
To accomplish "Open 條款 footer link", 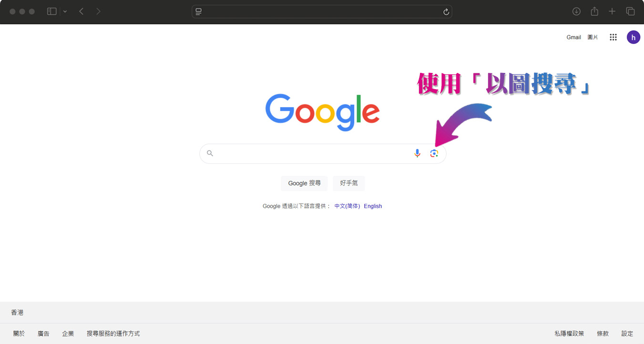I will click(603, 334).
